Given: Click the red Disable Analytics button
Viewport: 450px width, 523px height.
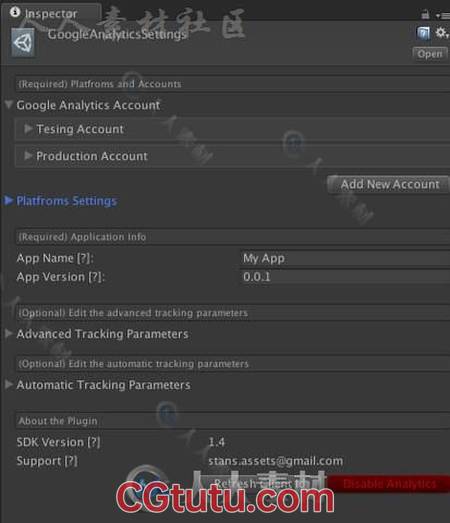Looking at the screenshot, I should point(389,484).
